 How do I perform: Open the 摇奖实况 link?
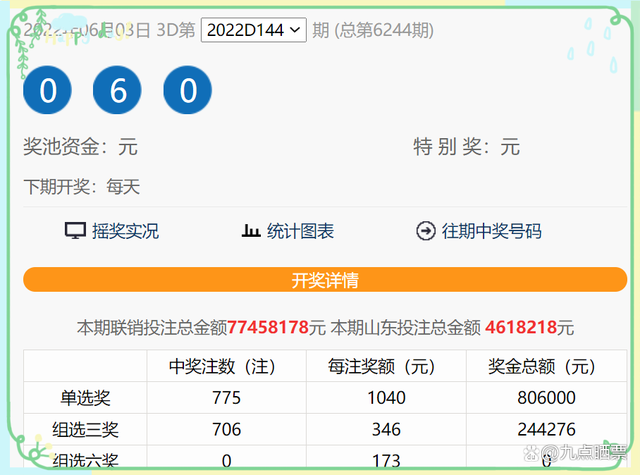click(125, 231)
